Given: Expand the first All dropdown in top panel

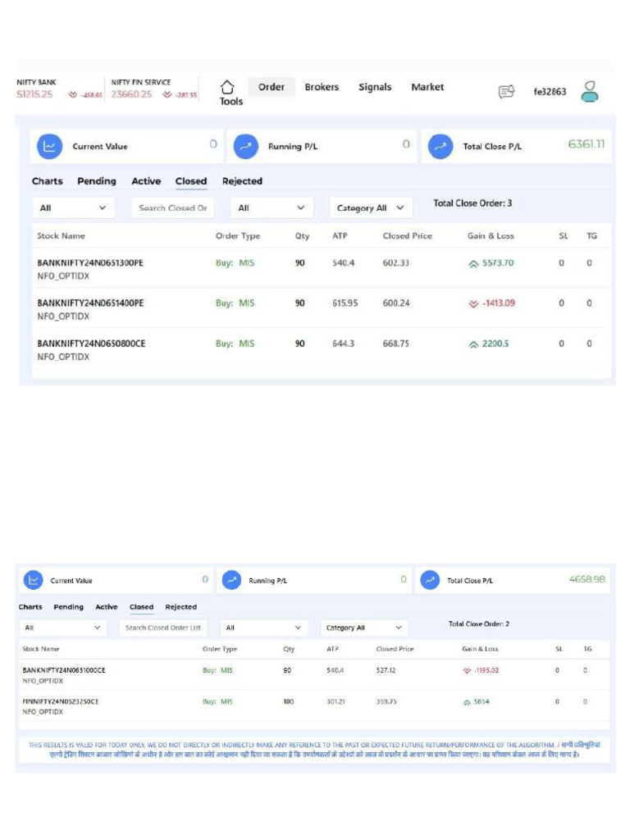Looking at the screenshot, I should coord(73,208).
